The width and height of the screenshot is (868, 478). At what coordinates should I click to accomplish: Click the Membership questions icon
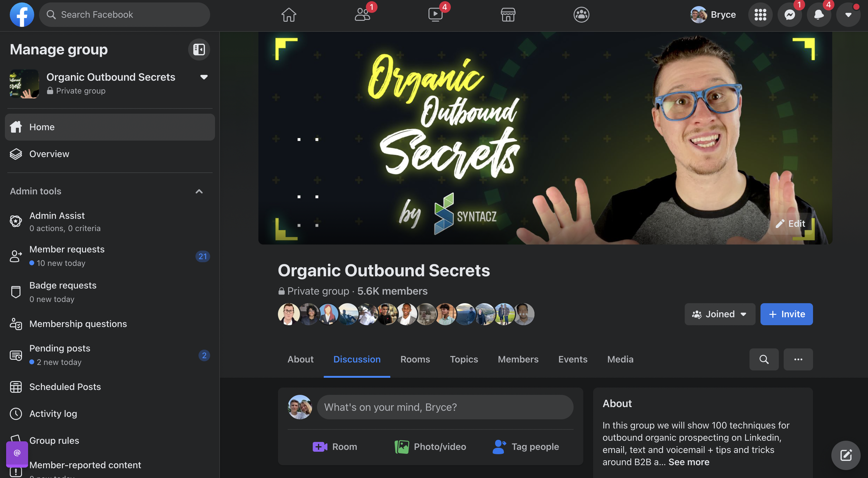pos(16,324)
